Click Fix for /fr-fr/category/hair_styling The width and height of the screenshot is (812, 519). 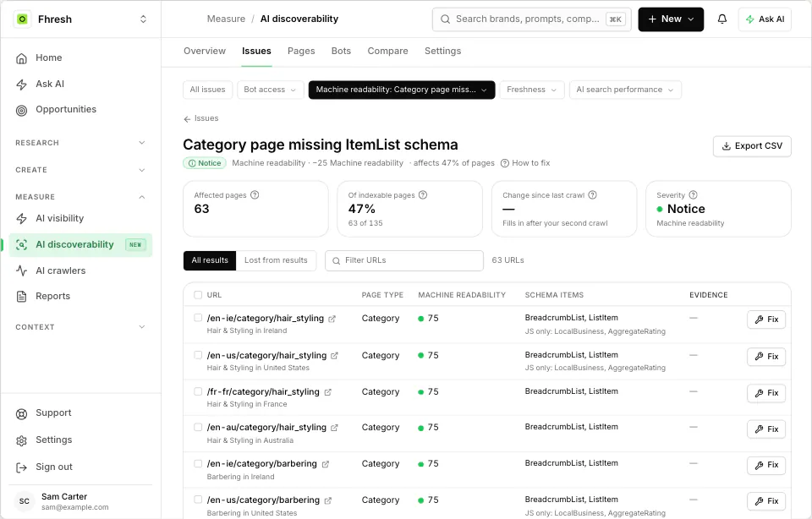tap(766, 393)
